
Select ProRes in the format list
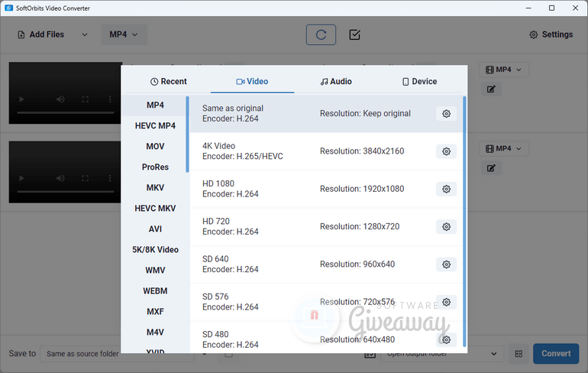(x=155, y=167)
